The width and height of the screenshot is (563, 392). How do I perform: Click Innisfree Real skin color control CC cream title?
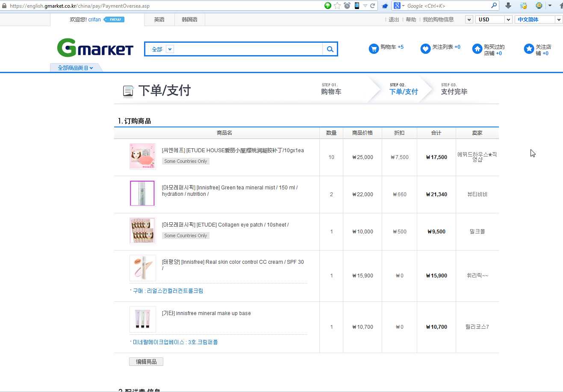pyautogui.click(x=233, y=265)
